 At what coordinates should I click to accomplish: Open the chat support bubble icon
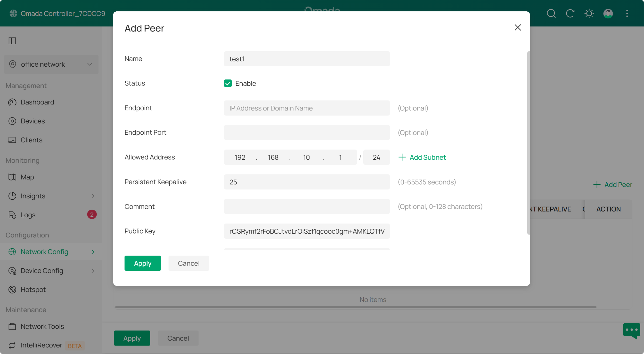(632, 331)
